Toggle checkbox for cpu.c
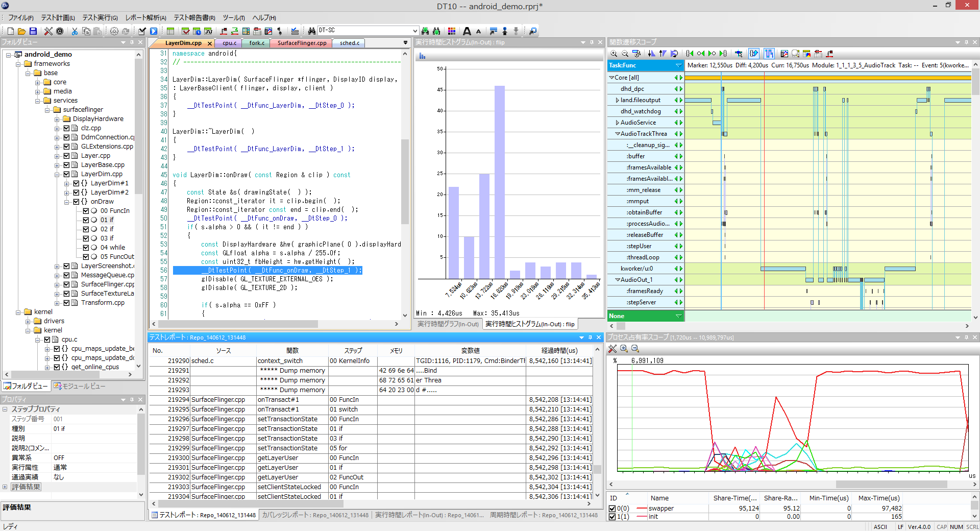Screen dimensions: 980x531 (x=47, y=340)
